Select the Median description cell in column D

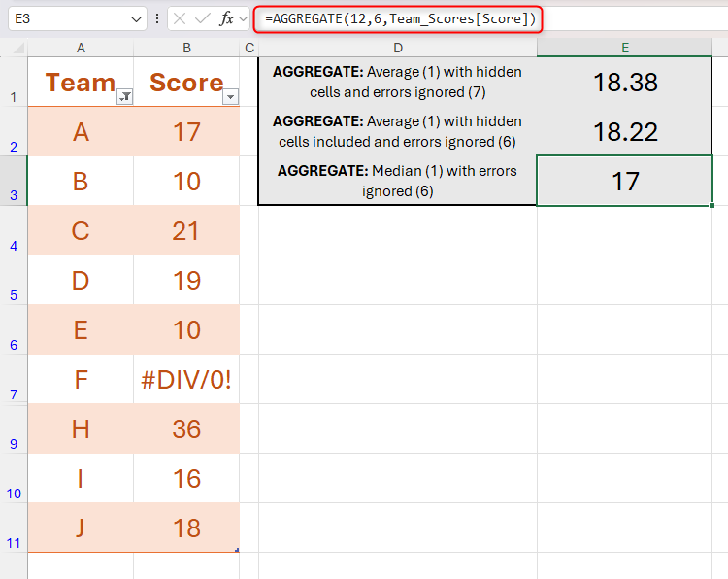coord(397,181)
